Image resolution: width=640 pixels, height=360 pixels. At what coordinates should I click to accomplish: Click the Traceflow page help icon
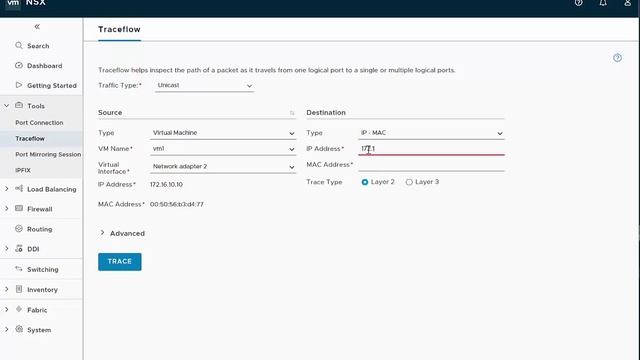(617, 58)
